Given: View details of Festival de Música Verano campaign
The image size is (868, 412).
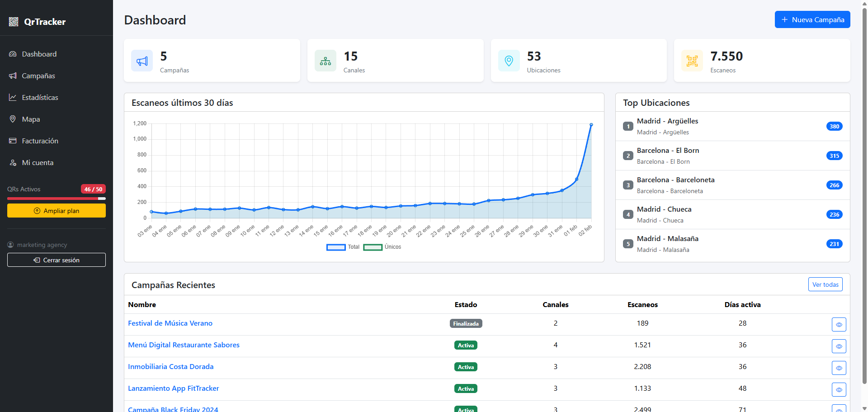Looking at the screenshot, I should (x=839, y=324).
